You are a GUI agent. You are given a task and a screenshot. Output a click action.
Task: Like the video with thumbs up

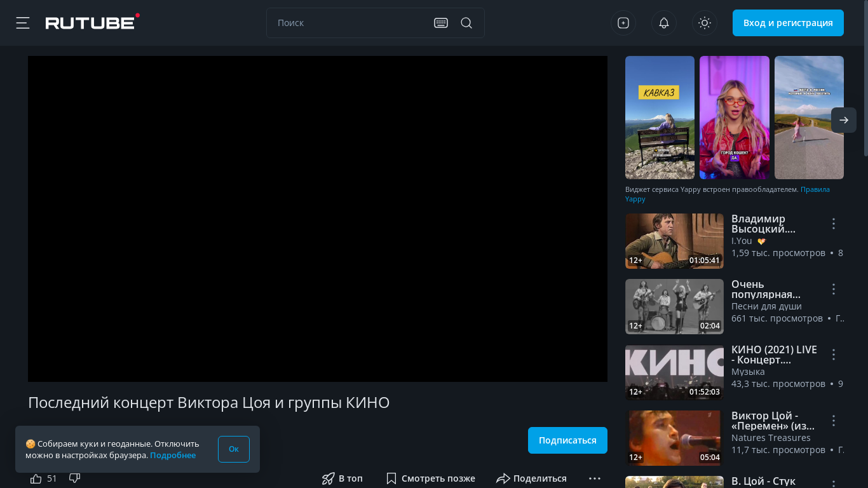[36, 478]
